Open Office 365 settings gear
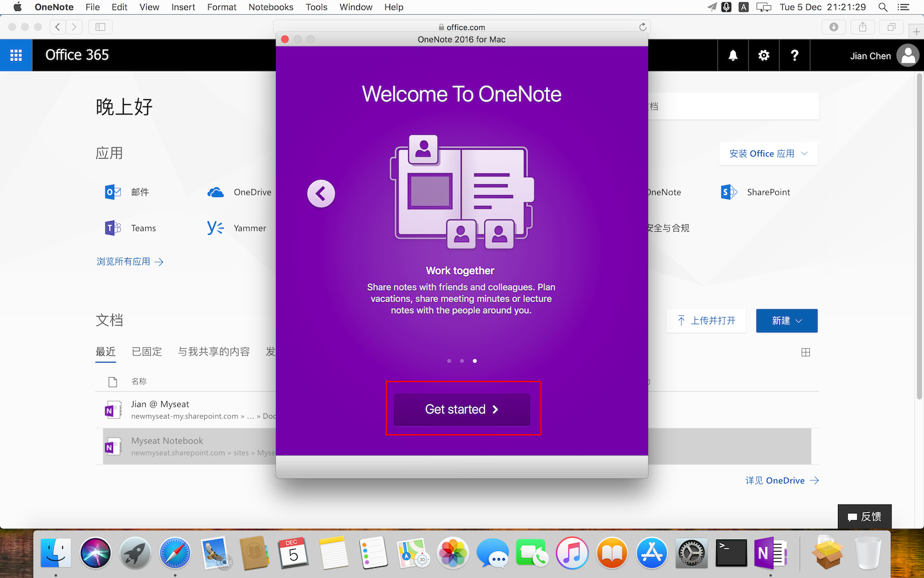The height and width of the screenshot is (578, 924). pyautogui.click(x=764, y=55)
